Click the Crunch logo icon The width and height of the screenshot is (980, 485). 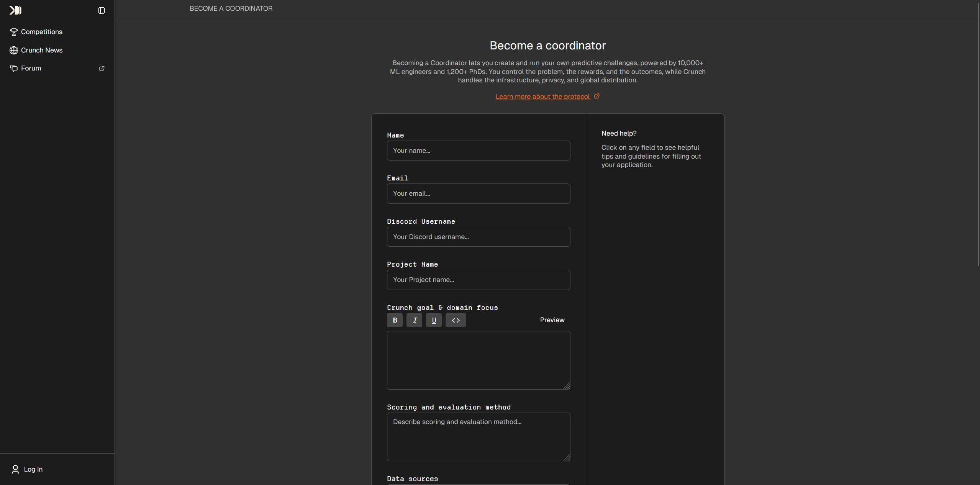[15, 10]
